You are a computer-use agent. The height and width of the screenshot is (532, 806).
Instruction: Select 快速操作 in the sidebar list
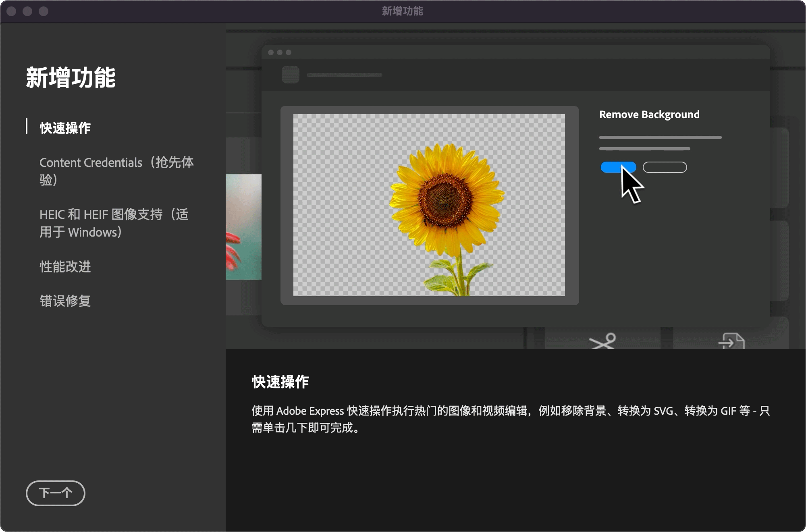point(65,128)
